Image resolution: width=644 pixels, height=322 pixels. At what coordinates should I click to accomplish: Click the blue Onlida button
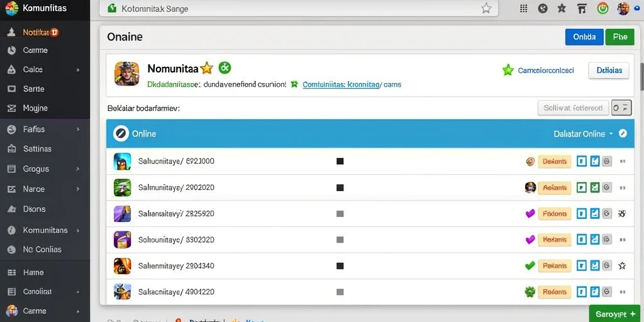tap(584, 37)
